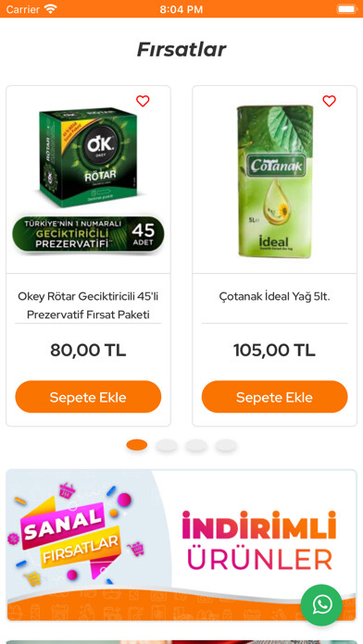Screen dimensions: 363x644
Task: Tap the 80,00 TL price
Action: click(88, 351)
